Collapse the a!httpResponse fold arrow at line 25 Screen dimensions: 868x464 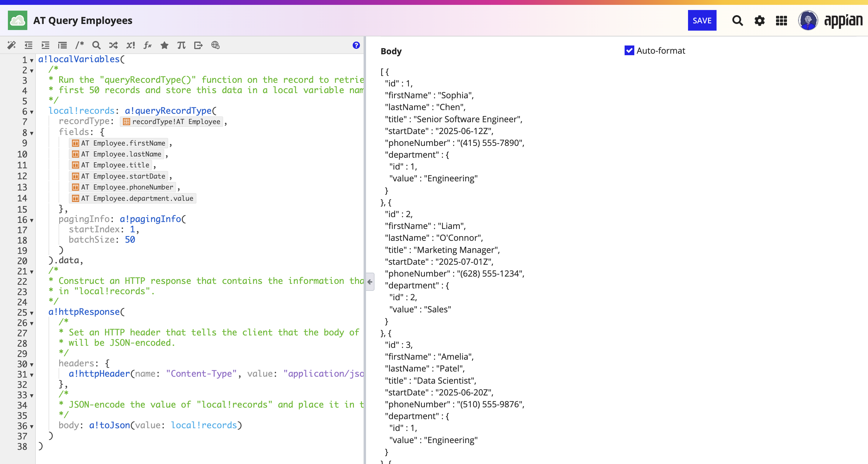(32, 313)
